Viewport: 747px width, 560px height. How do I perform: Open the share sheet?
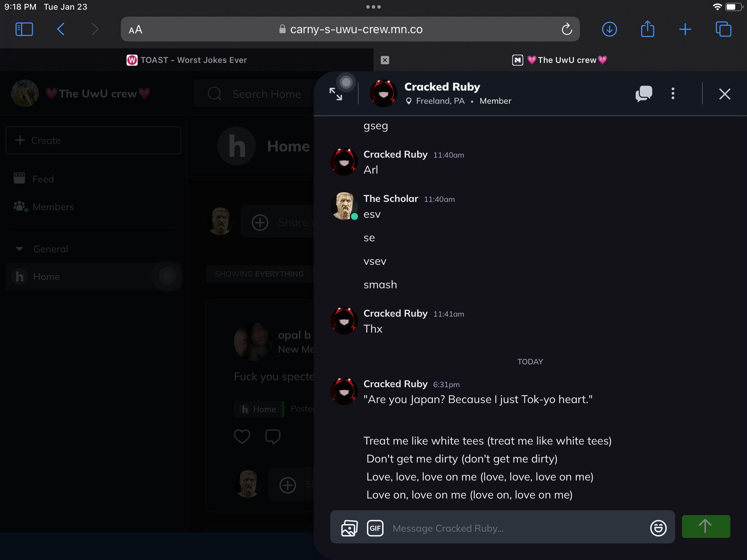pos(647,29)
